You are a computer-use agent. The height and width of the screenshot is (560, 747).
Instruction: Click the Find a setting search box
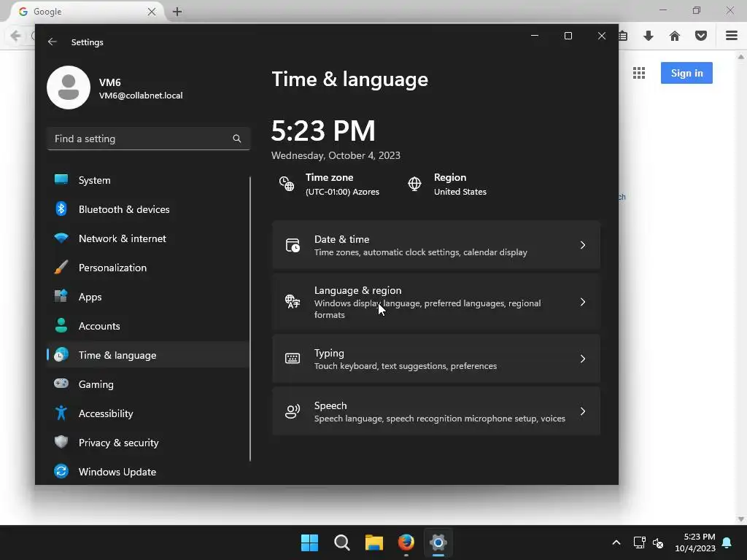click(x=149, y=139)
